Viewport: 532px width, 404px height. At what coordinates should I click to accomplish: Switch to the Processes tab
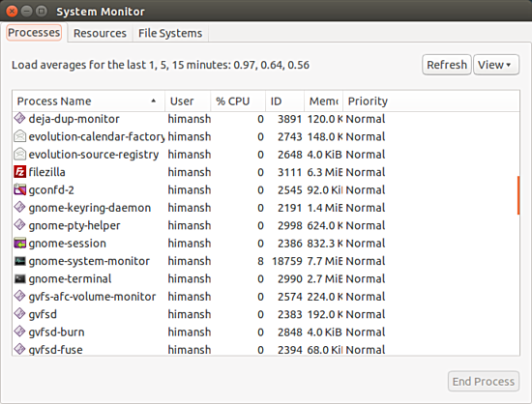pos(34,33)
